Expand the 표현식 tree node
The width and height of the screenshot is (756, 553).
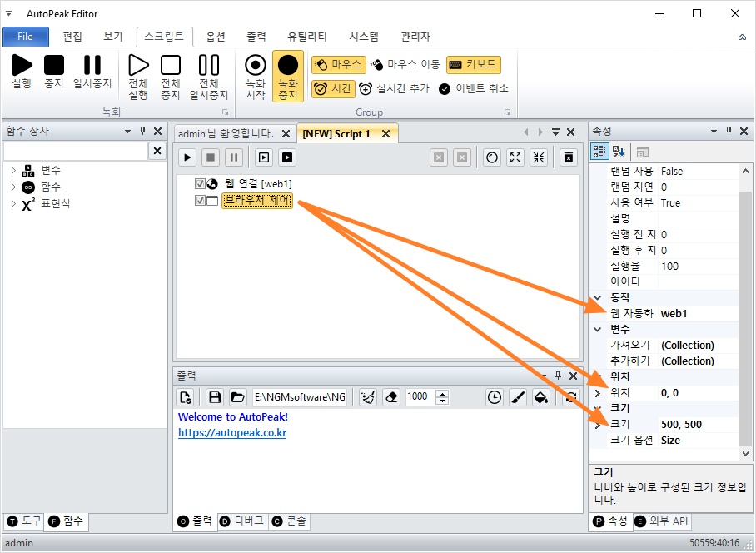[x=13, y=203]
